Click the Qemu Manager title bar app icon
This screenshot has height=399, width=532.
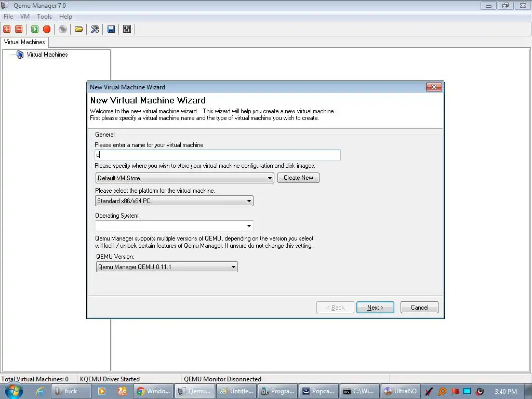[x=5, y=5]
